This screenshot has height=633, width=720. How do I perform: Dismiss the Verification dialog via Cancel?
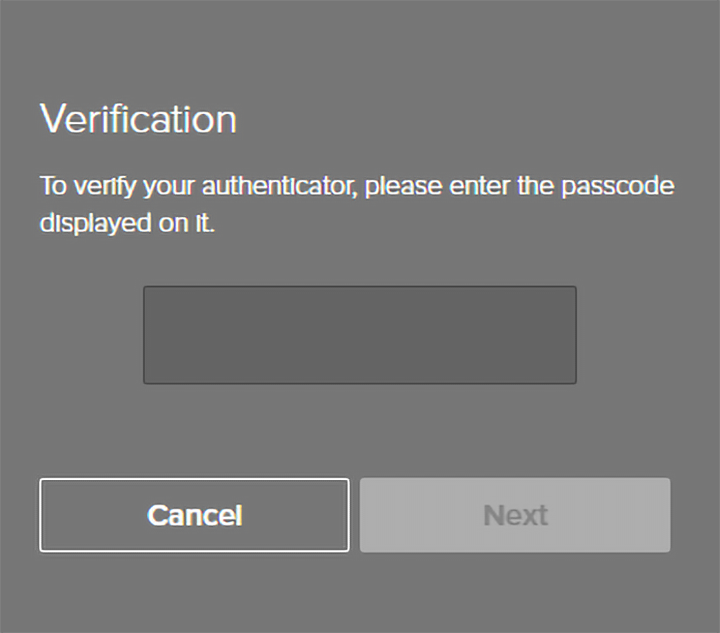[x=194, y=515]
